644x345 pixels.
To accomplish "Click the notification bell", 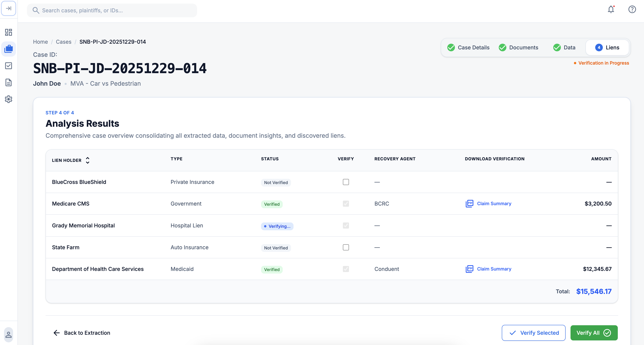I will 611,9.
